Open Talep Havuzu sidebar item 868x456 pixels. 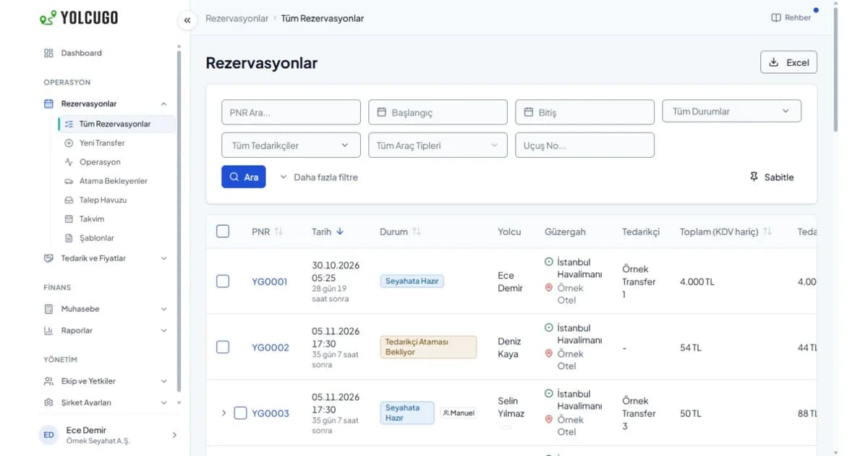tap(103, 200)
